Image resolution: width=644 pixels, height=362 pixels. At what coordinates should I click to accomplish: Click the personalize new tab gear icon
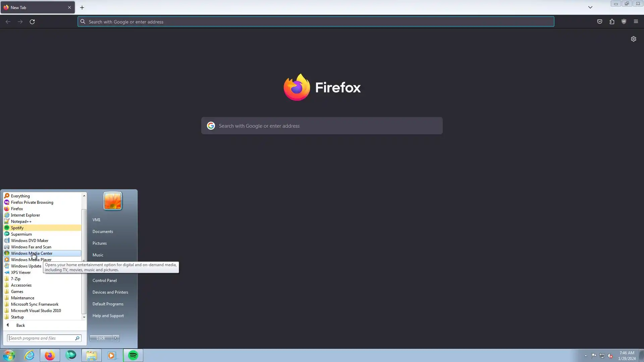[633, 39]
